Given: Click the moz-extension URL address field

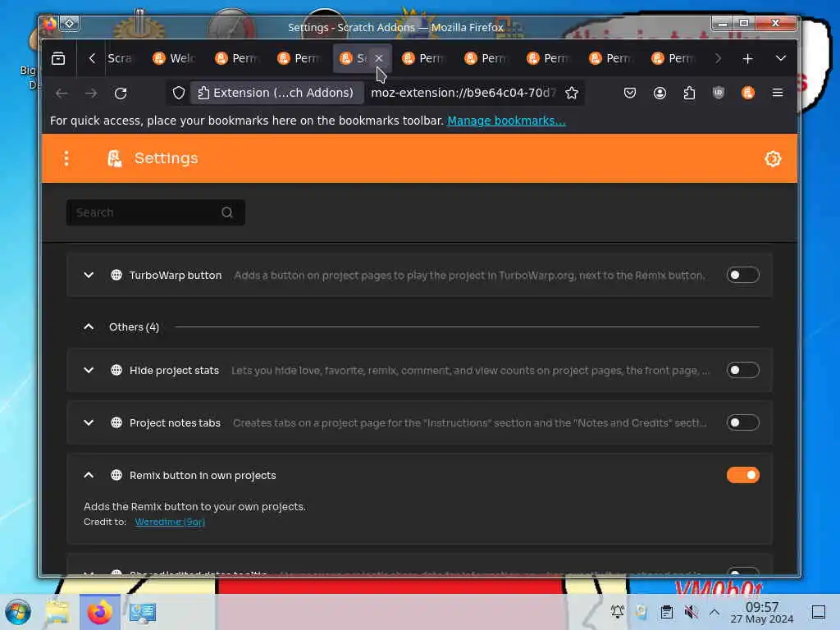Looking at the screenshot, I should pos(463,93).
